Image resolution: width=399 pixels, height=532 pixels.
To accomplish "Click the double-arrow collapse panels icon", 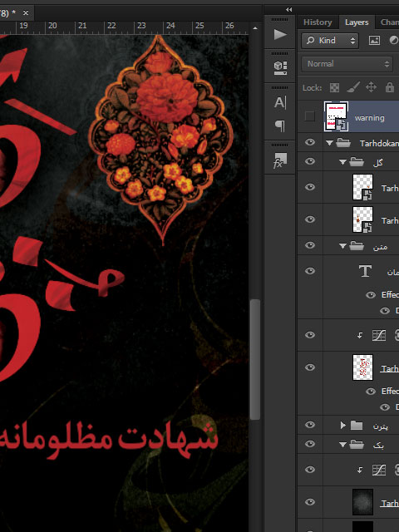I will click(x=288, y=9).
